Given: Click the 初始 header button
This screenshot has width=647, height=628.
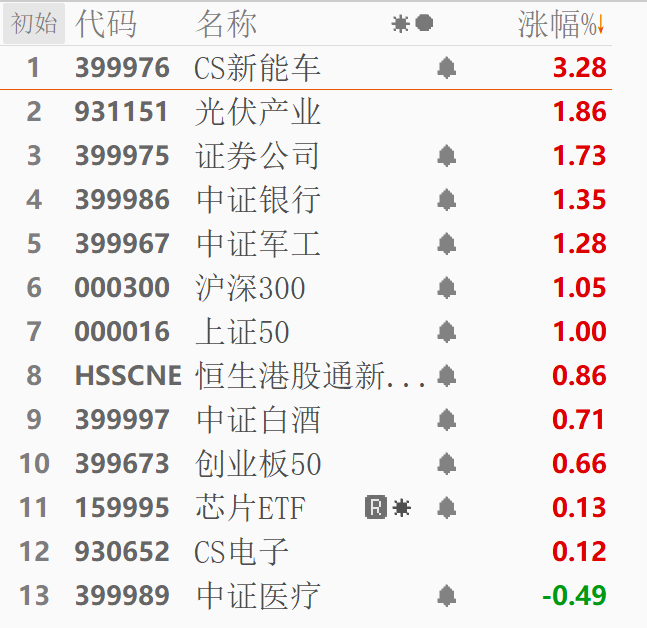Looking at the screenshot, I should [34, 24].
